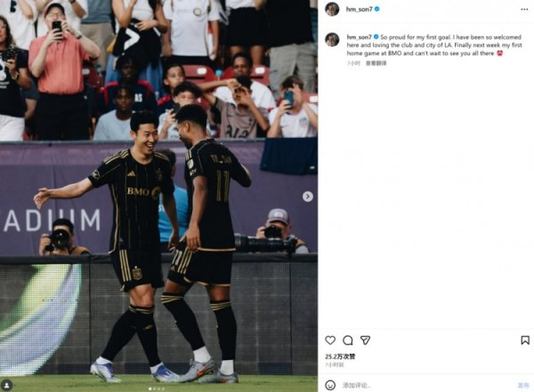Image resolution: width=534 pixels, height=392 pixels.
Task: Click the blue verified badge in the header
Action: click(377, 9)
